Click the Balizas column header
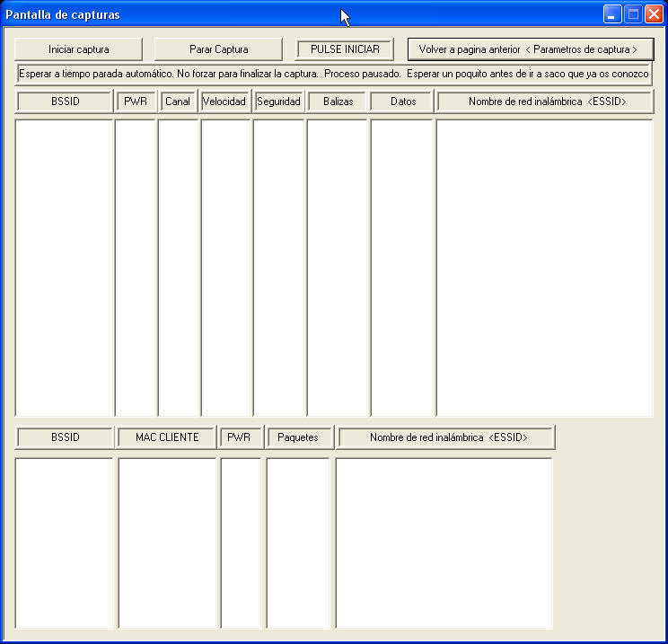This screenshot has height=644, width=668. click(338, 101)
